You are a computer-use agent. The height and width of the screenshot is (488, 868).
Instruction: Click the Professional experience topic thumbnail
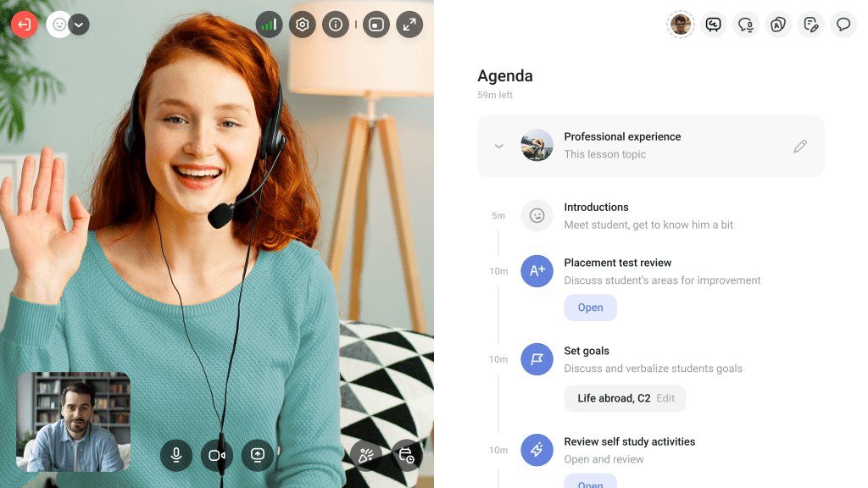pyautogui.click(x=537, y=146)
